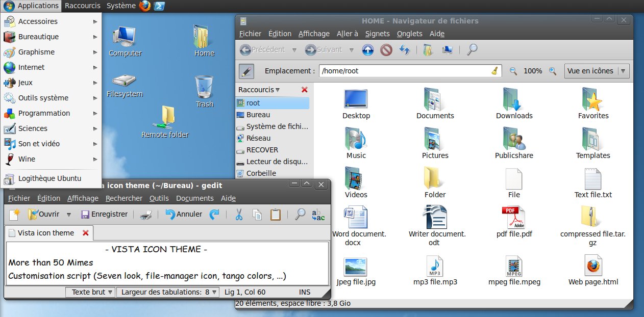Screen dimensions: 644x317
Task: Open Logithèque Ubuntu from Applications menu
Action: [x=51, y=178]
